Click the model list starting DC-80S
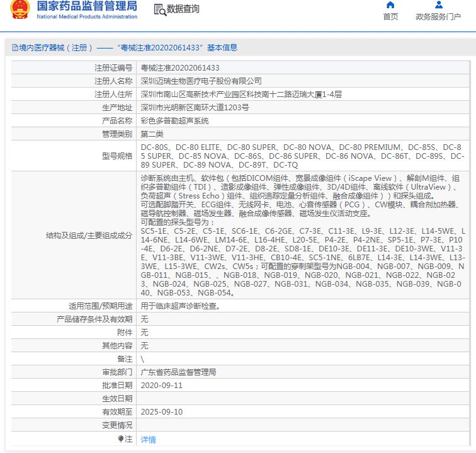 [302, 156]
